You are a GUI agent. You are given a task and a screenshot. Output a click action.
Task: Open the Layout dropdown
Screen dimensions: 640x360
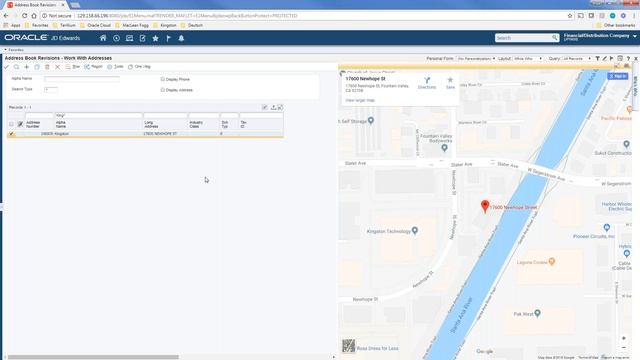527,59
